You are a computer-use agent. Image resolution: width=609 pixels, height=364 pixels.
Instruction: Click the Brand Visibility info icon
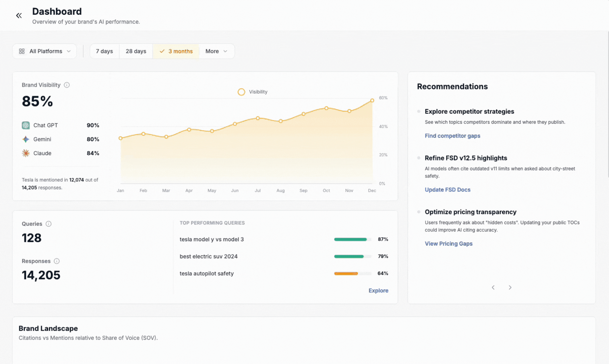click(x=67, y=85)
